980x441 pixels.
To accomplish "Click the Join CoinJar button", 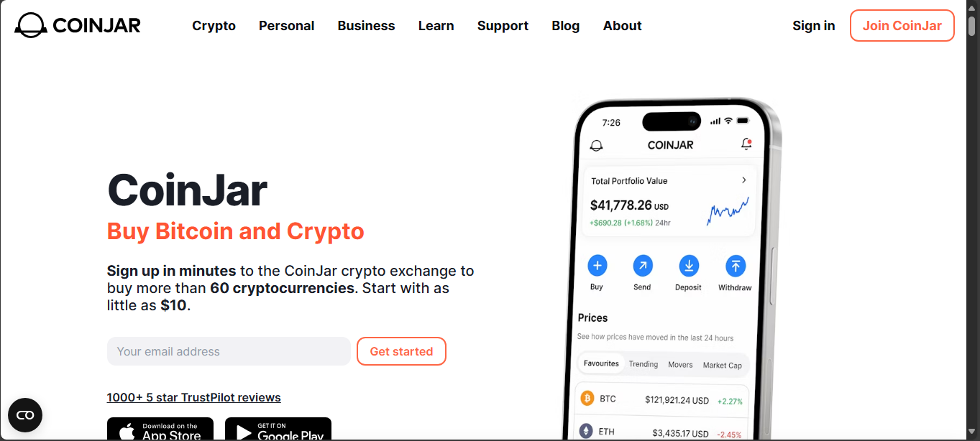I will (x=902, y=26).
